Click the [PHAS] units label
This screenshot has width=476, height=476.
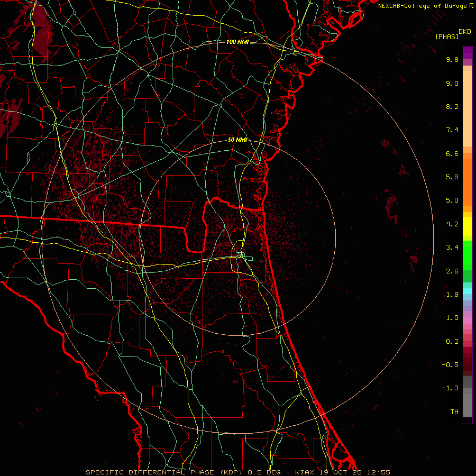[446, 36]
